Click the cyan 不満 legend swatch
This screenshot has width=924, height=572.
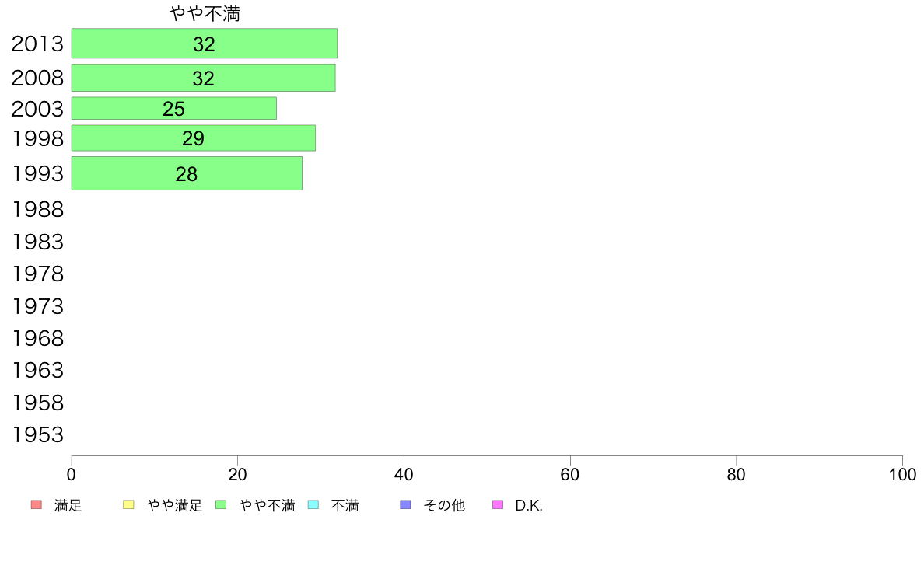coord(313,505)
